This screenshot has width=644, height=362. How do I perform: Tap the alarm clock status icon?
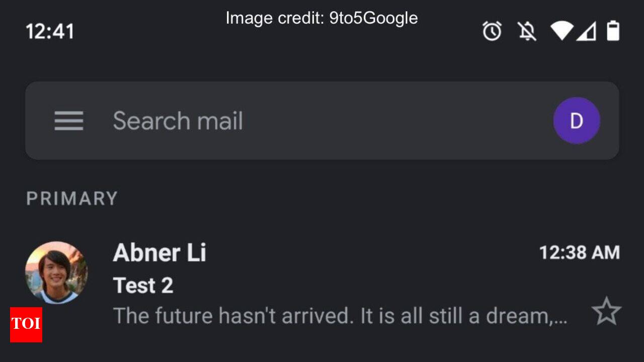pos(492,32)
